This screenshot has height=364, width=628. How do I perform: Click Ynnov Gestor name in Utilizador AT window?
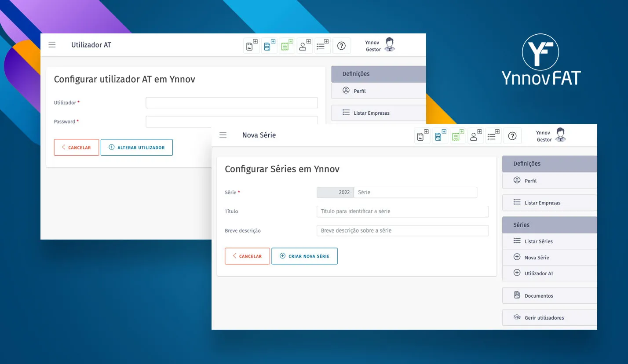pos(373,46)
